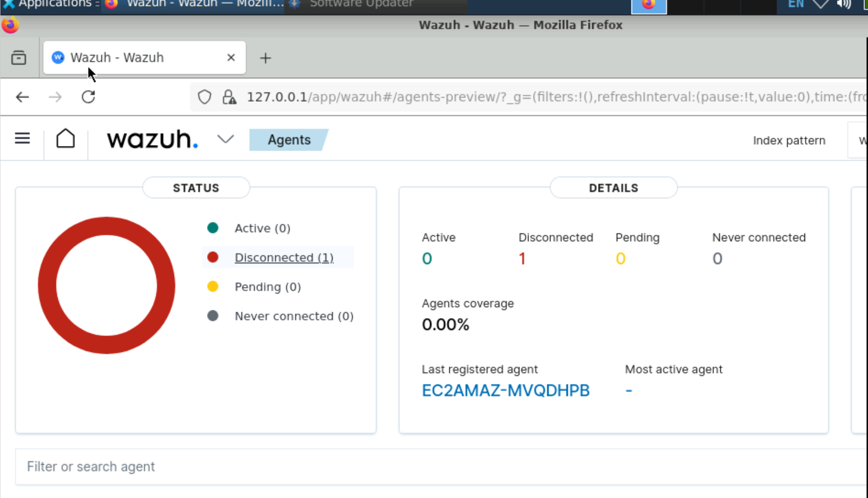Click the Firefox reload page icon
The height and width of the screenshot is (498, 868).
pos(88,97)
